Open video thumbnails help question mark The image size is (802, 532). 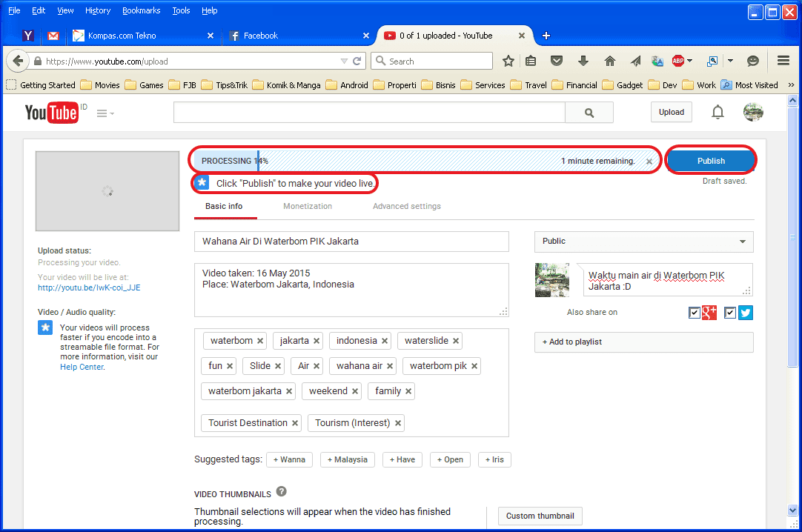click(282, 492)
